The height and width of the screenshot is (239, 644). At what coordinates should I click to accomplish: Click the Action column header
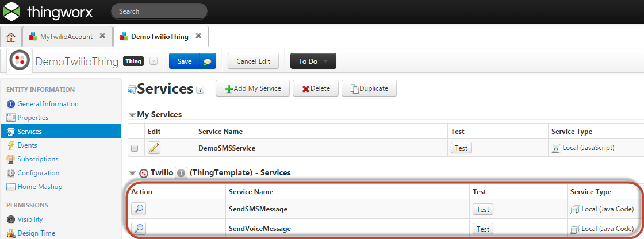tap(141, 192)
